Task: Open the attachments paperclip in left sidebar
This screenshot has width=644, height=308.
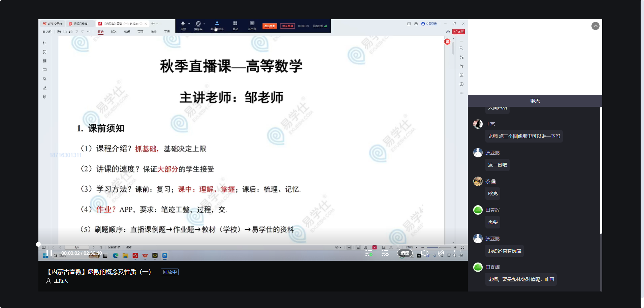Action: point(44,79)
